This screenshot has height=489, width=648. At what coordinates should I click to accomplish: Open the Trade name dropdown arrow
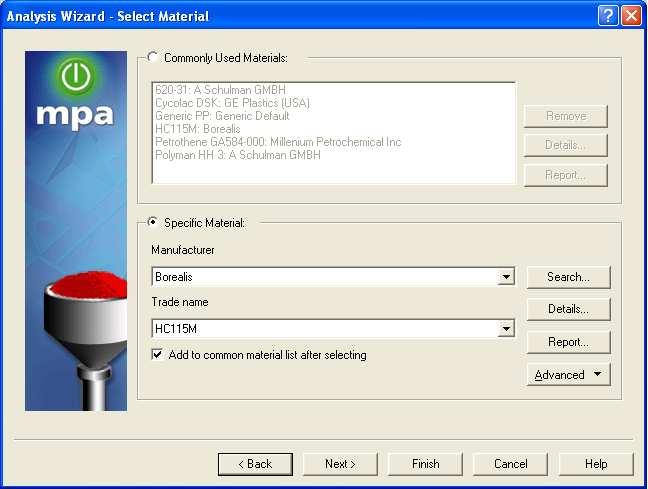click(x=506, y=329)
